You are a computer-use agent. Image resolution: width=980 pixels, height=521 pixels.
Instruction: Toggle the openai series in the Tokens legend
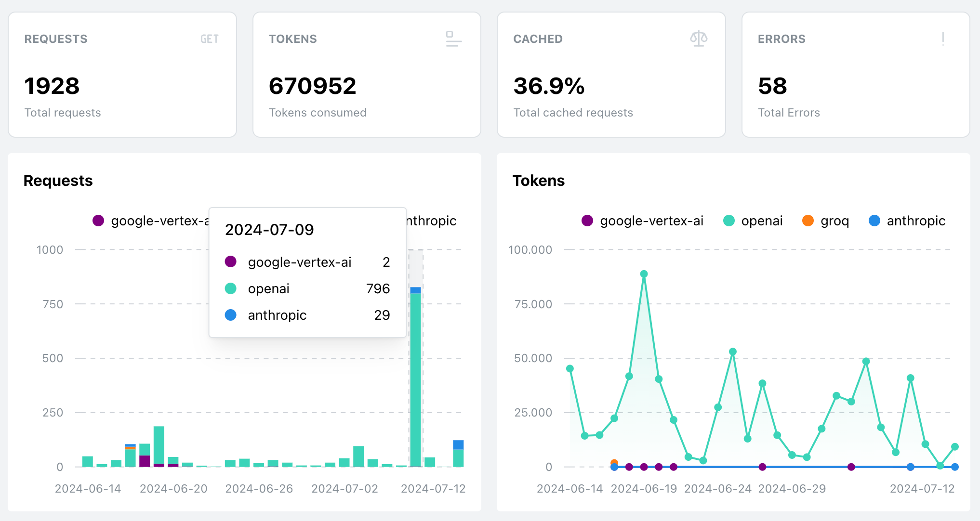(x=753, y=221)
